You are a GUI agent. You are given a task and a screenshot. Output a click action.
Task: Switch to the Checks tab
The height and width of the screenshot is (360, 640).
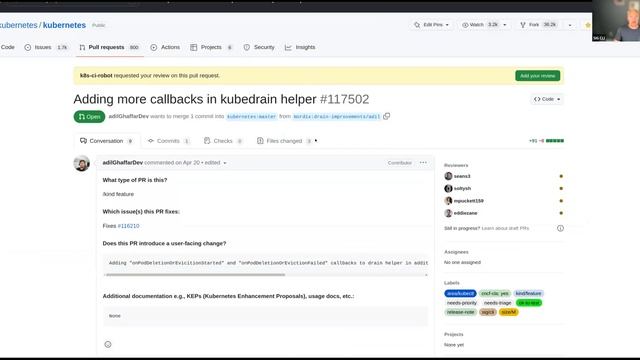pyautogui.click(x=223, y=141)
